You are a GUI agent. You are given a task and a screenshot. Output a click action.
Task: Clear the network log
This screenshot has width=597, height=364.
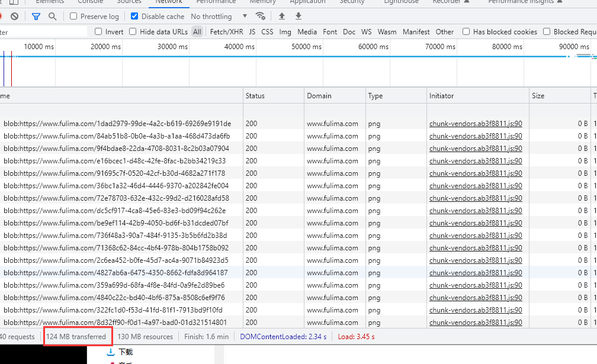tap(14, 17)
